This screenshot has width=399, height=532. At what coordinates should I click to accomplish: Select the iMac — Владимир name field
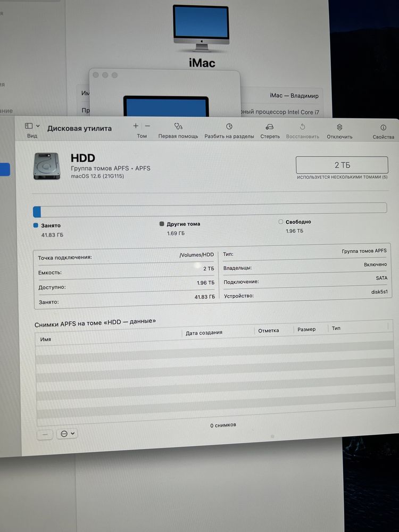point(294,96)
